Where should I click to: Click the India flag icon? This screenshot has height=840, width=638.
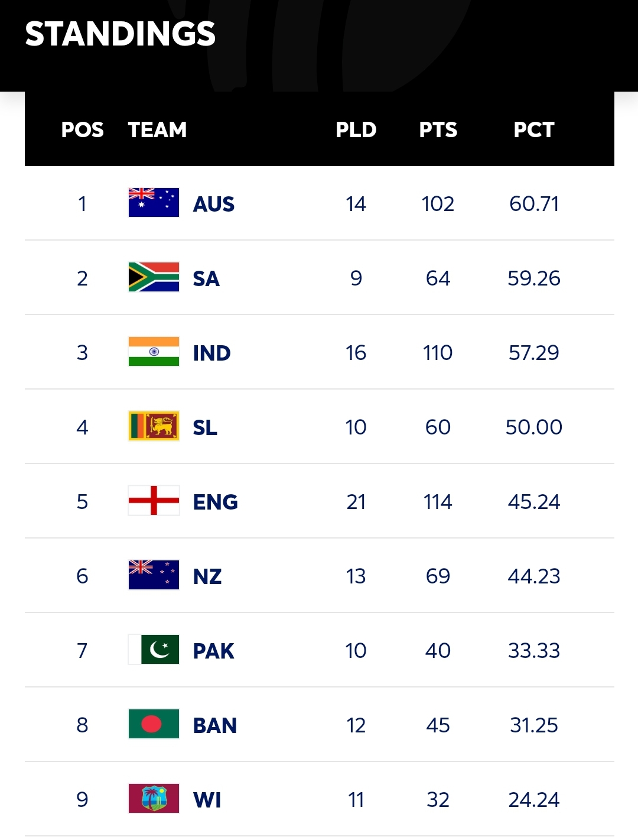tap(154, 352)
